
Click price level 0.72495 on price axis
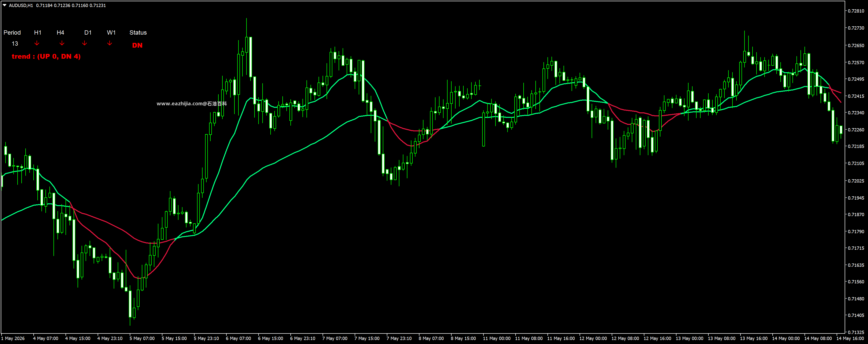pos(856,79)
